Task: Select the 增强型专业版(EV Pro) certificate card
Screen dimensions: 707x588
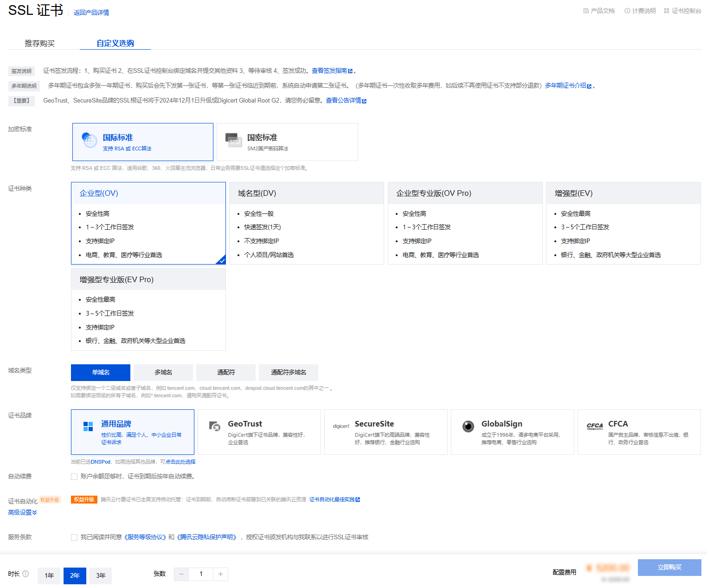Action: pyautogui.click(x=148, y=310)
